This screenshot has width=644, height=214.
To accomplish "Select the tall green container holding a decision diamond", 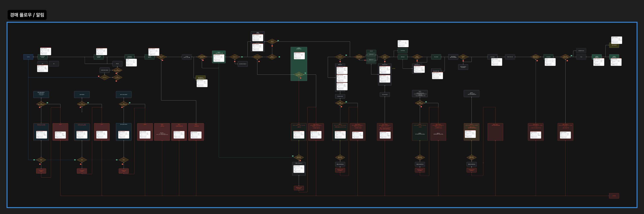I will tap(299, 64).
